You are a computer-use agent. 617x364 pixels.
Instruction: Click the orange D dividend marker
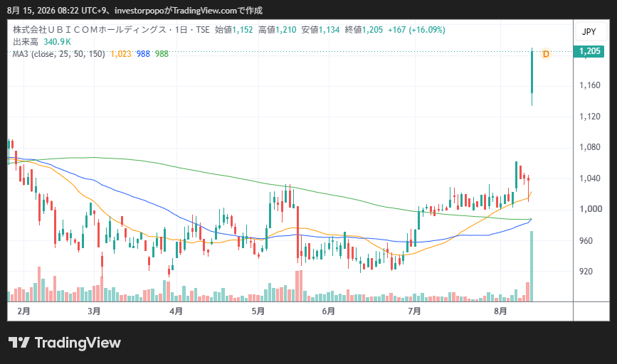tap(546, 54)
